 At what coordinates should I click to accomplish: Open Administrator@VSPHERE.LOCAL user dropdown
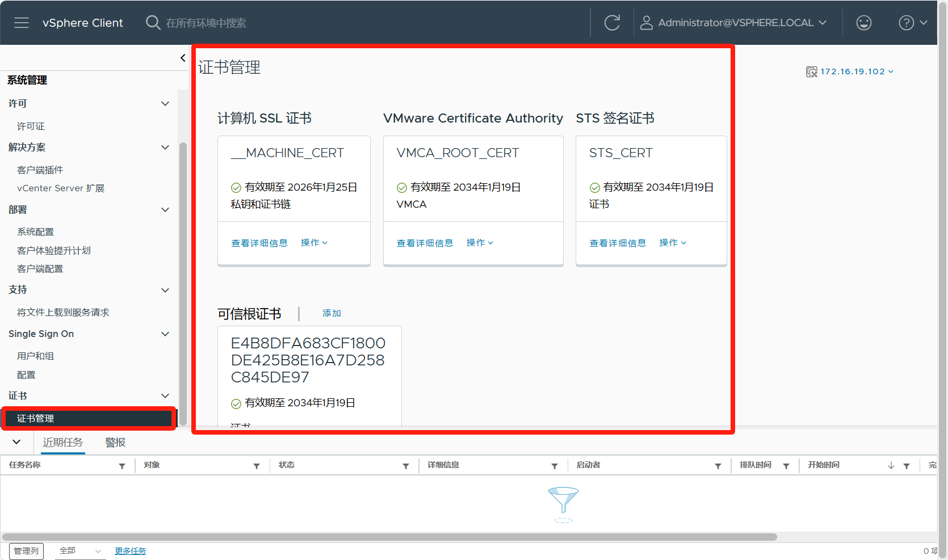733,23
